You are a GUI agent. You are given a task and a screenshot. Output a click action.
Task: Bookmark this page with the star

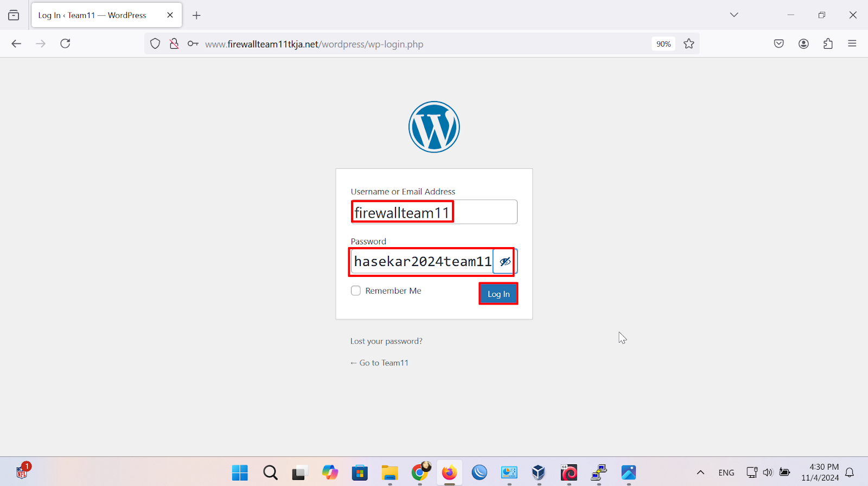tap(689, 44)
